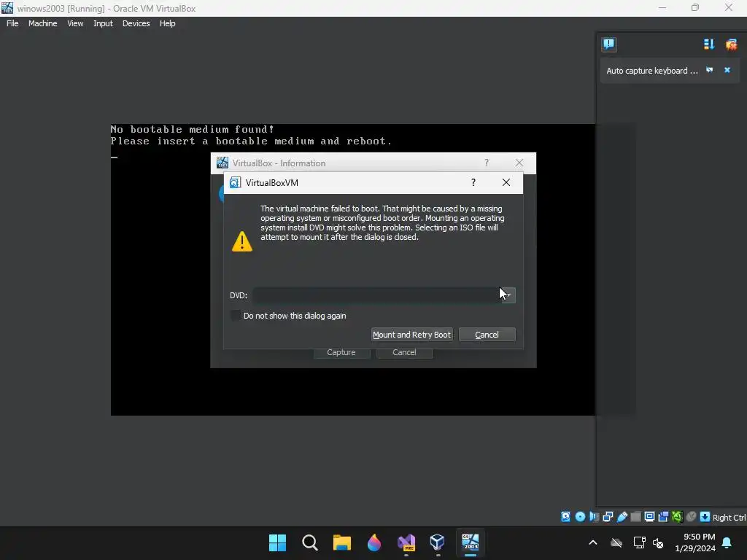Viewport: 747px width, 560px height.
Task: Open the View menu
Action: pyautogui.click(x=75, y=23)
